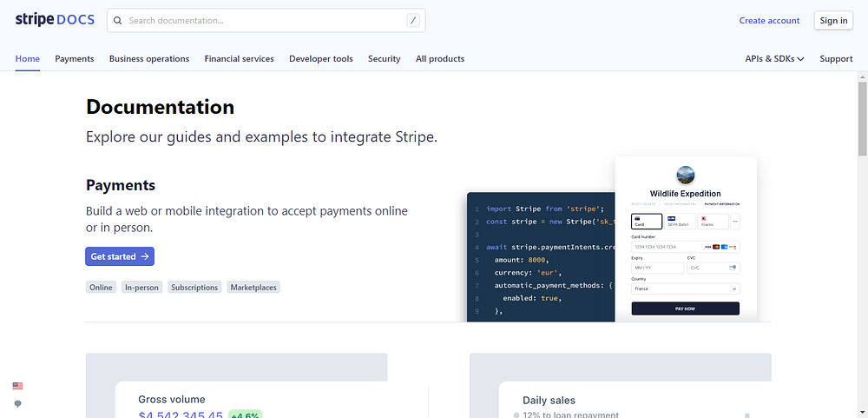The height and width of the screenshot is (418, 868).
Task: Click the arrow on Get started button
Action: tap(144, 256)
